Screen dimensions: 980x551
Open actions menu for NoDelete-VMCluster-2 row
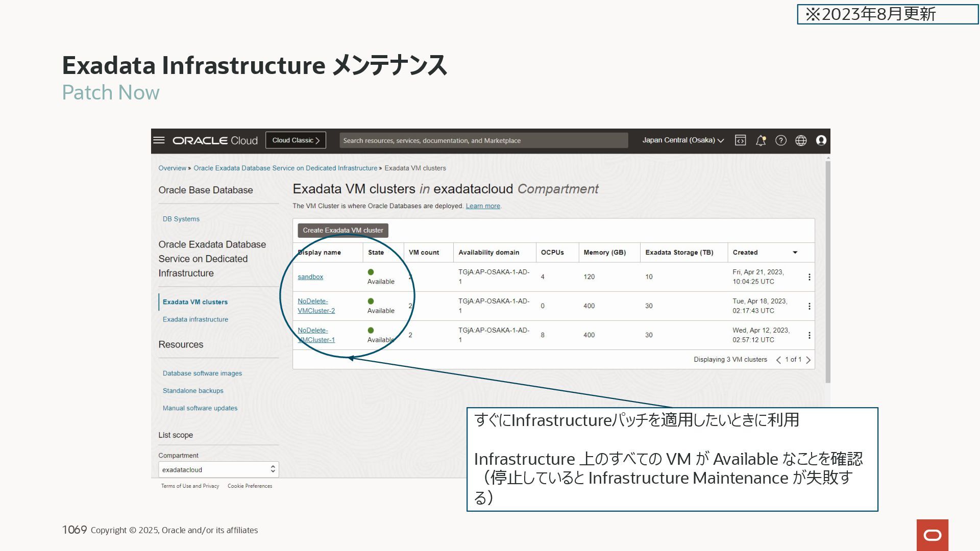tap(809, 306)
